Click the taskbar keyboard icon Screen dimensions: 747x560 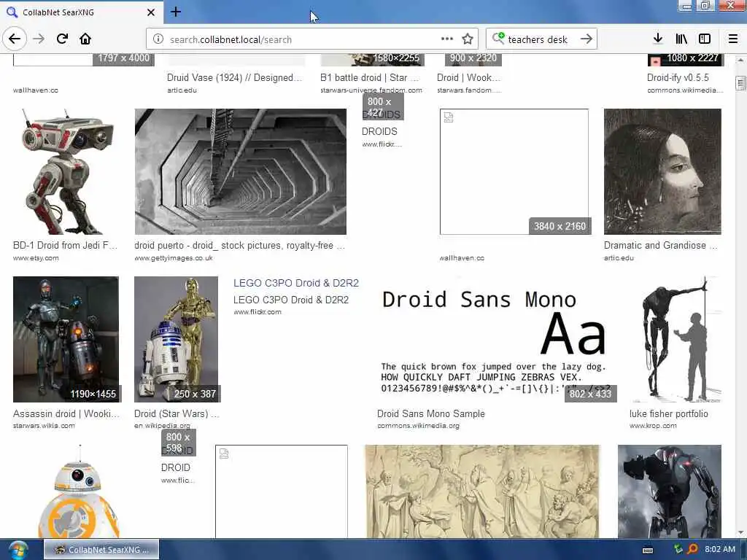tap(648, 550)
